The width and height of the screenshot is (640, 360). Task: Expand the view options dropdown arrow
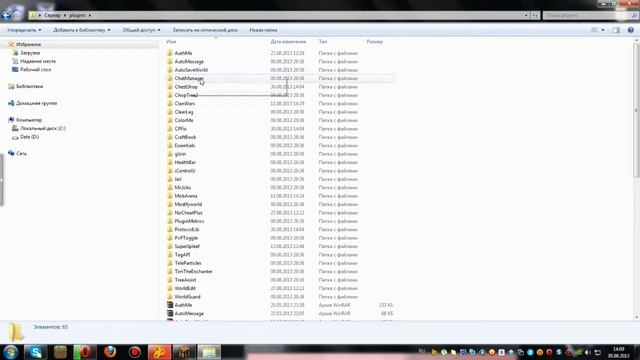coord(603,30)
